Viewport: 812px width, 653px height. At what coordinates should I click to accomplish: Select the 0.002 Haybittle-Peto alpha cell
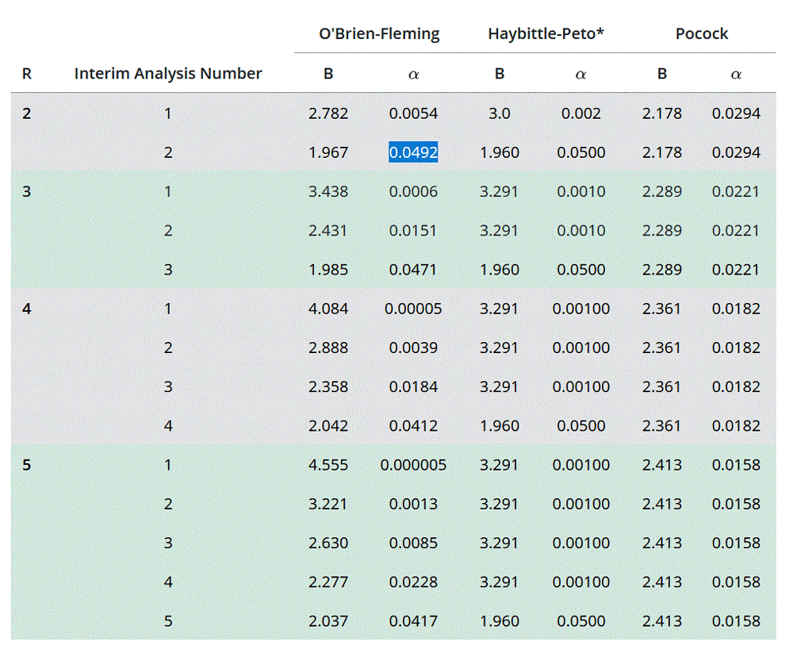[x=580, y=113]
